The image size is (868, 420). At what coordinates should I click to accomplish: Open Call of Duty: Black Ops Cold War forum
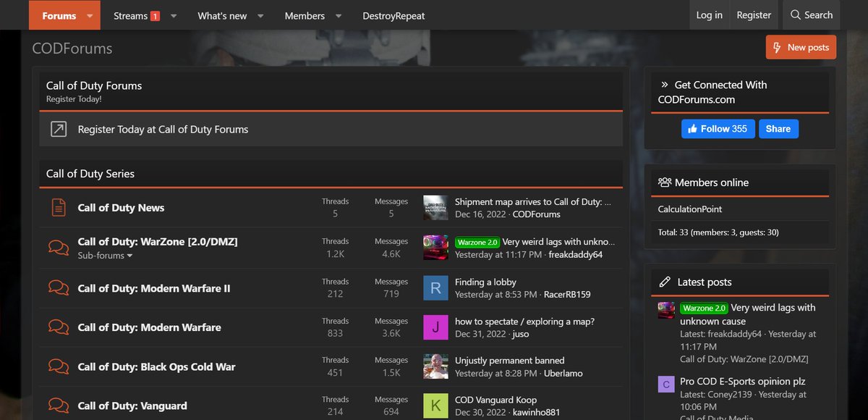click(x=156, y=366)
